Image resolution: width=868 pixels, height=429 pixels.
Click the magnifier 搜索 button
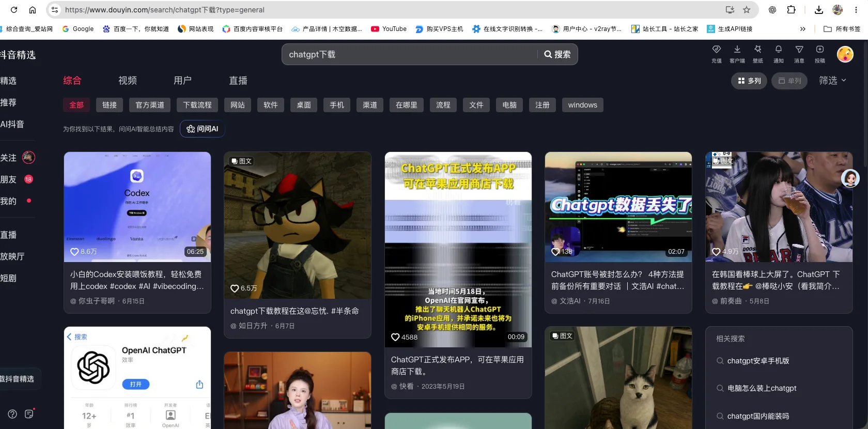coord(557,54)
